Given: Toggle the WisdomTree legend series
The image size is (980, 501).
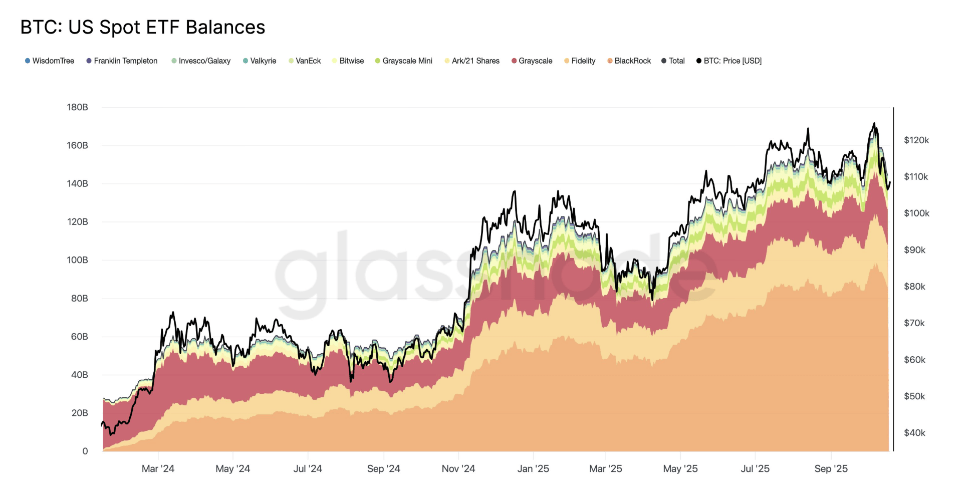Looking at the screenshot, I should (x=50, y=61).
